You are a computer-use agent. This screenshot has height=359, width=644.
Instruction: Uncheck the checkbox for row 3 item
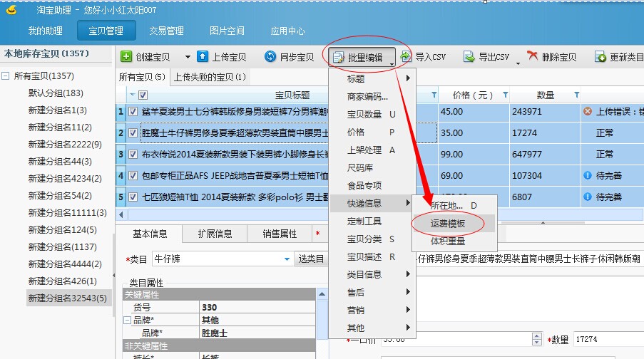[x=133, y=154]
